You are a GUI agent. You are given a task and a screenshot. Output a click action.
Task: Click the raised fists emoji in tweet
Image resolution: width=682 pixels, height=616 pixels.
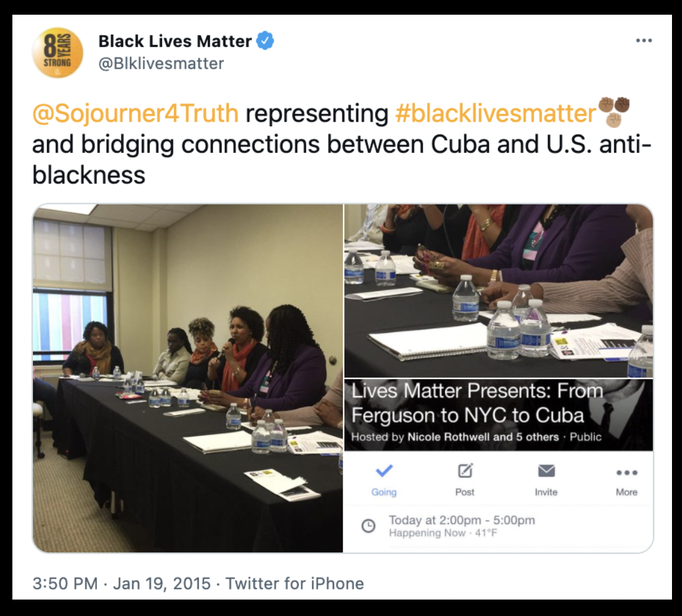[614, 112]
